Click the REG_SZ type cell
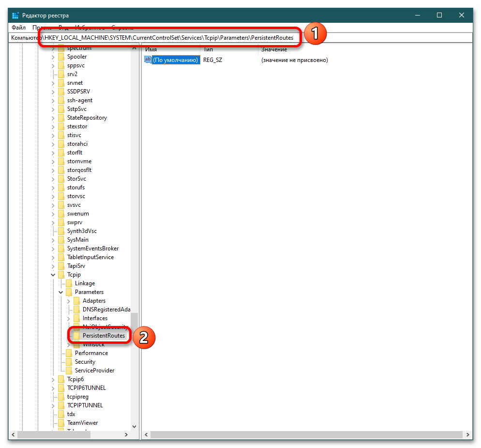 pyautogui.click(x=212, y=60)
